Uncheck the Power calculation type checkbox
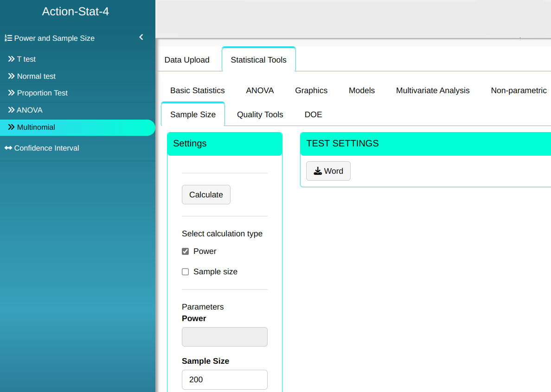The width and height of the screenshot is (551, 392). click(186, 252)
